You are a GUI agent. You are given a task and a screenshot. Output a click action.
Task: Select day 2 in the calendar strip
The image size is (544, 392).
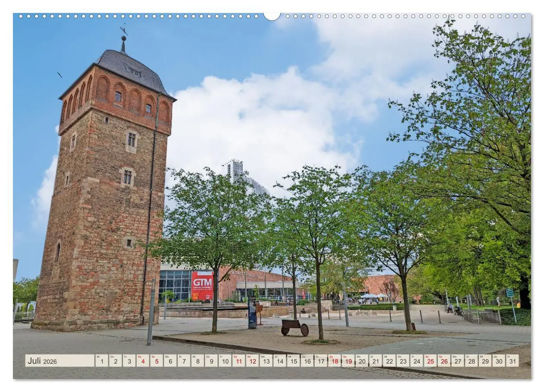(x=115, y=361)
